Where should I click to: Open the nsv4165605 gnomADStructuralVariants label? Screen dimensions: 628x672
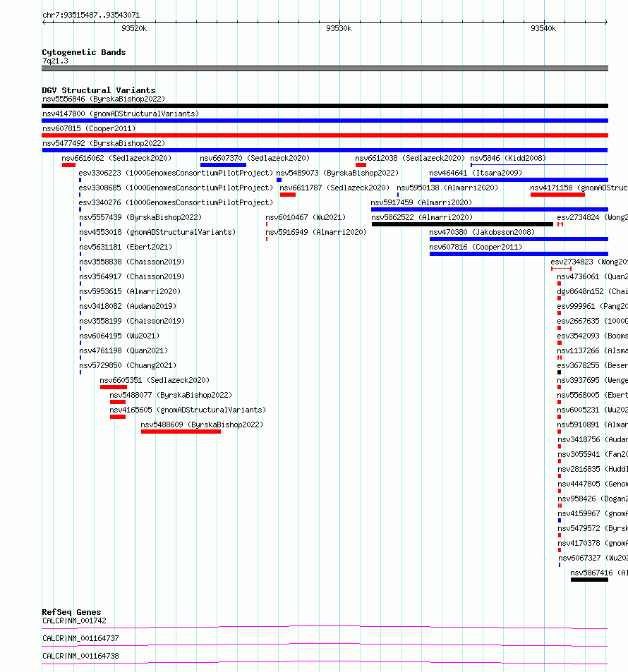[188, 410]
